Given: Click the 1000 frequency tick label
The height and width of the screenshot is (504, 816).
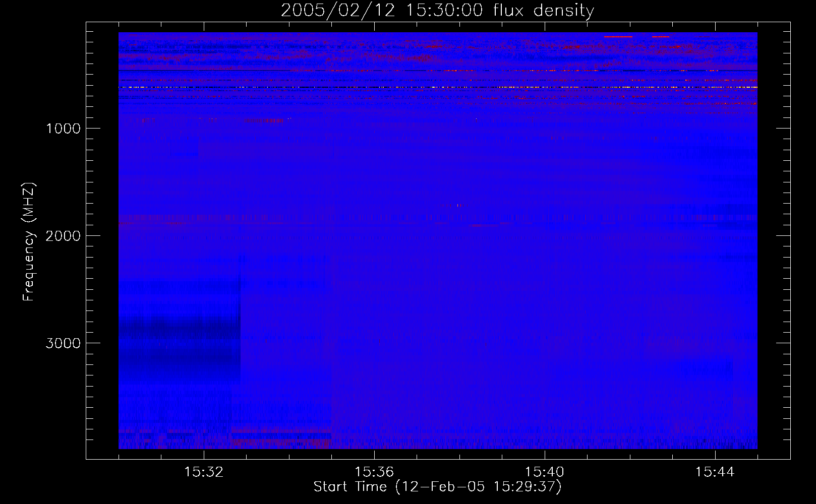Looking at the screenshot, I should [x=63, y=129].
